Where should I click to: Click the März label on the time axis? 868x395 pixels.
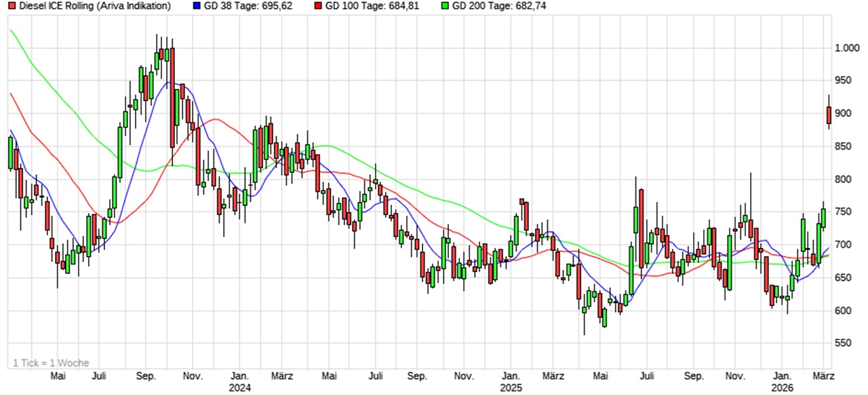coord(823,375)
